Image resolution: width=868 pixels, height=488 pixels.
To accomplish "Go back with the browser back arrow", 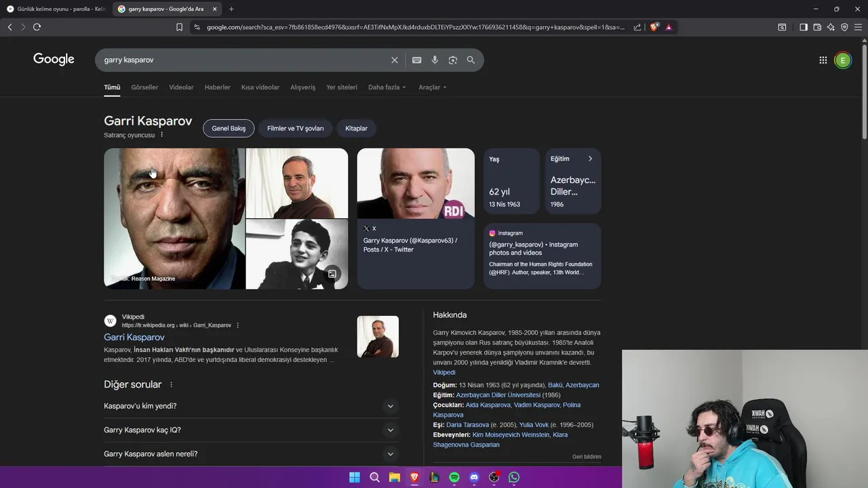I will (x=9, y=27).
